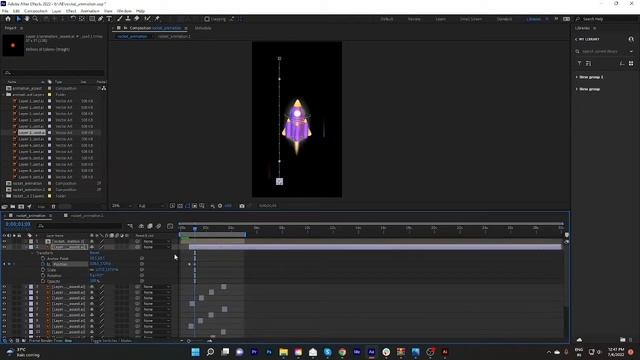Click the Shy layers icon in timeline header
Viewport: 640px width, 360px height.
141,226
